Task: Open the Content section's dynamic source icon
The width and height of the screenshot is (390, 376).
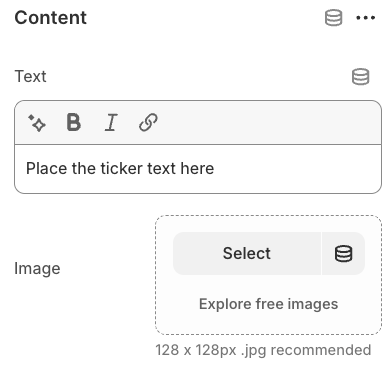Action: tap(333, 18)
